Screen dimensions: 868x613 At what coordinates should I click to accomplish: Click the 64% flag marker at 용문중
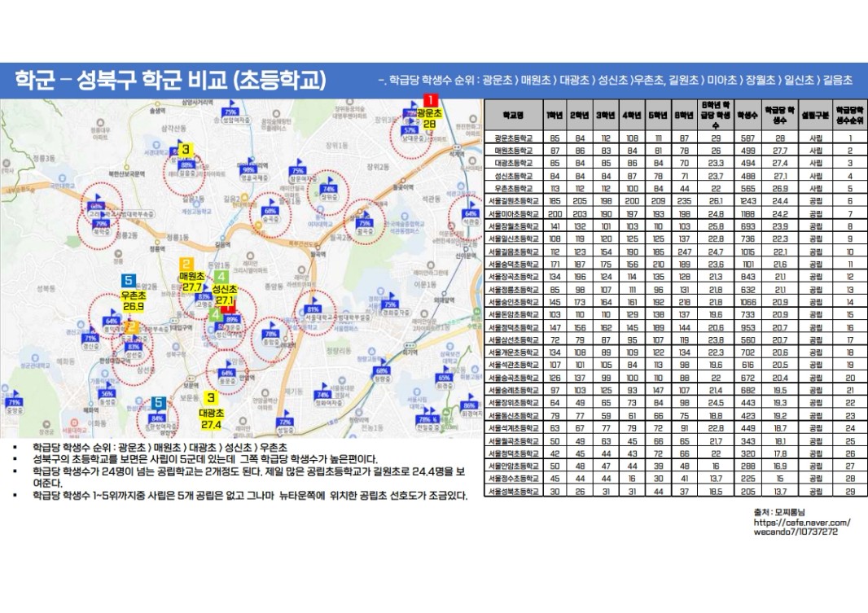coord(227,372)
